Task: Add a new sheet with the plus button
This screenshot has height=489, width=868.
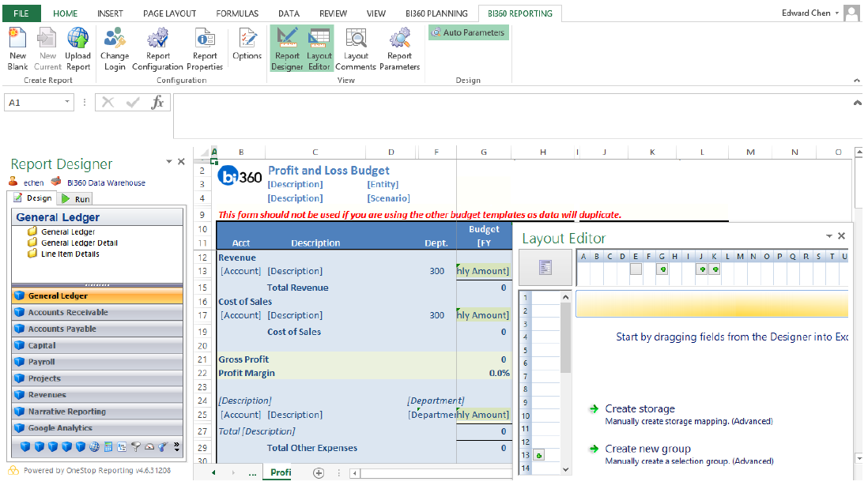Action: coord(319,472)
